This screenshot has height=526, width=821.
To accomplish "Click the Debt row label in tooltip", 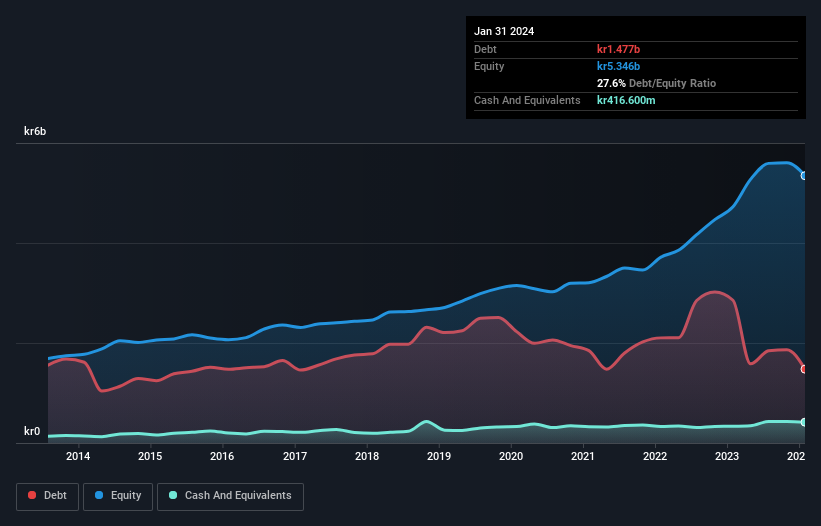I will coord(485,49).
